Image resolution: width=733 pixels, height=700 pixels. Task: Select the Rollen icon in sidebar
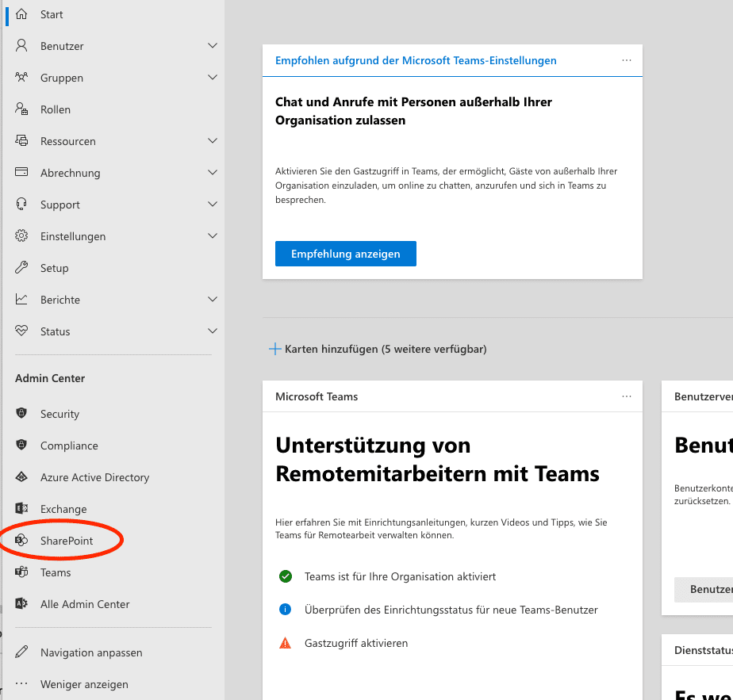pyautogui.click(x=21, y=109)
